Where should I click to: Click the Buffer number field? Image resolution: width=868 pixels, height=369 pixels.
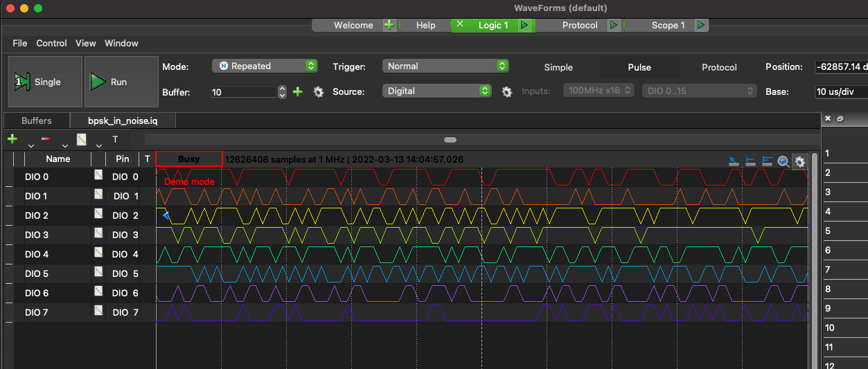coord(244,91)
